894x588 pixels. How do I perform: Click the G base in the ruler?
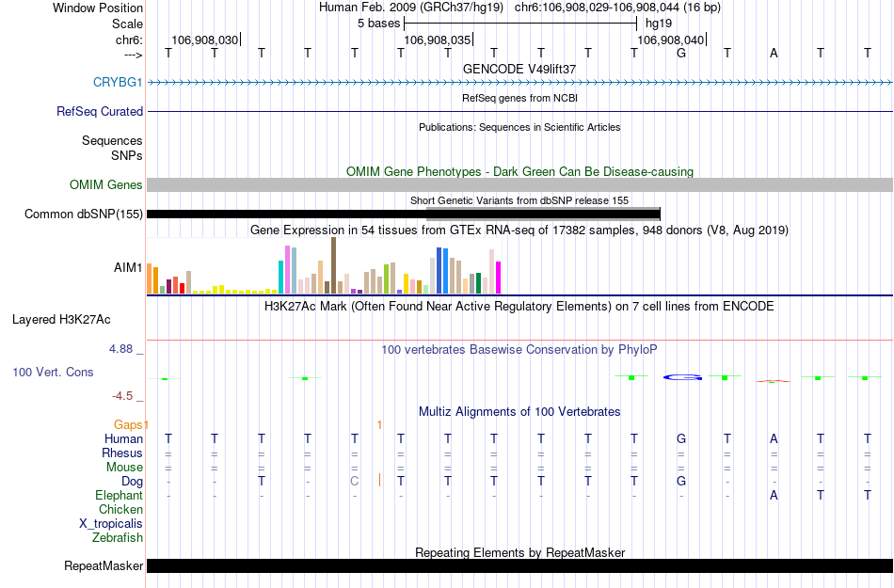(680, 53)
